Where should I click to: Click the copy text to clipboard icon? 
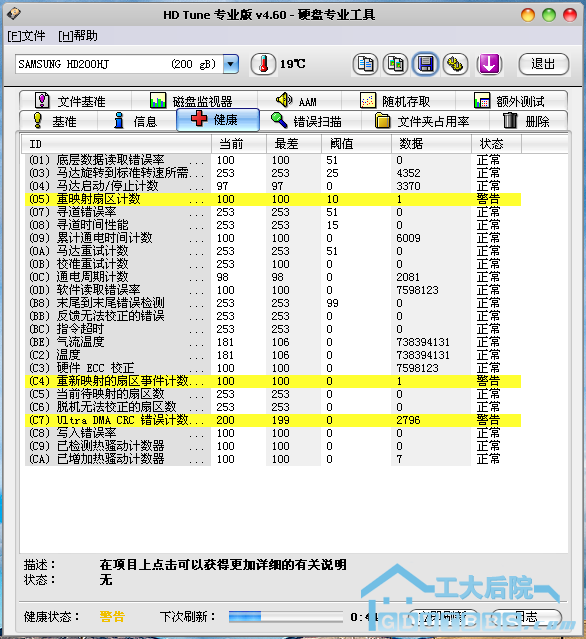coord(365,64)
